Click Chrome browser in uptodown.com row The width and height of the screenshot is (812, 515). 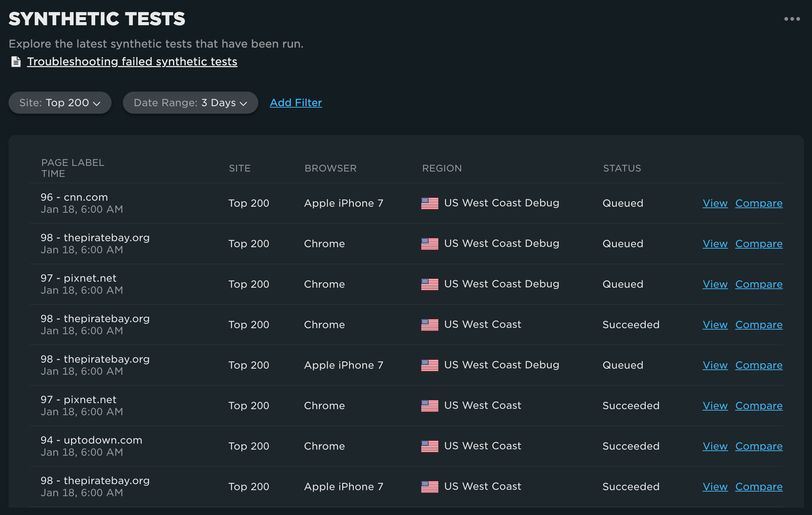coord(324,446)
